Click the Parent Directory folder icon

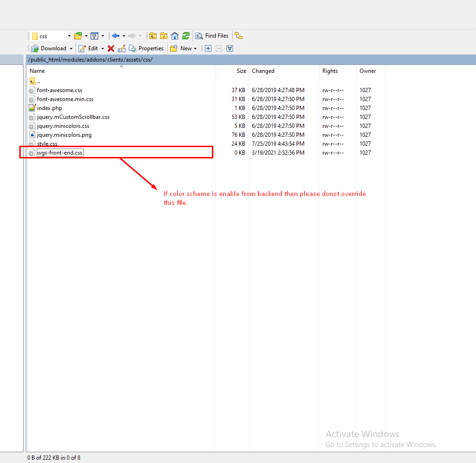click(153, 36)
